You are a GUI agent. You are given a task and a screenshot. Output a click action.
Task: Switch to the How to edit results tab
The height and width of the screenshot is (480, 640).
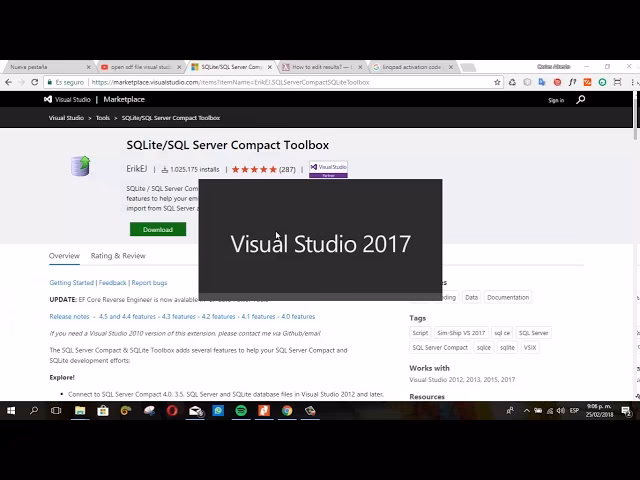(322, 67)
